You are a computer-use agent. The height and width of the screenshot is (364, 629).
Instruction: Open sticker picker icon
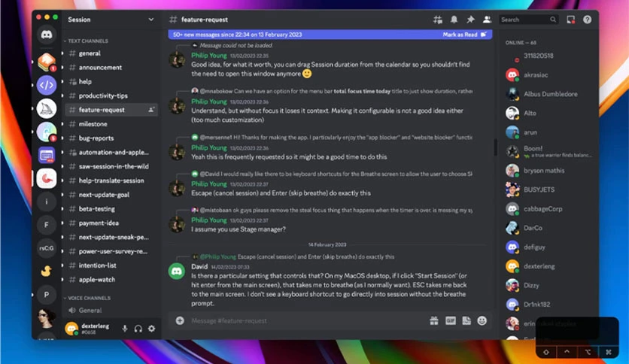point(466,320)
